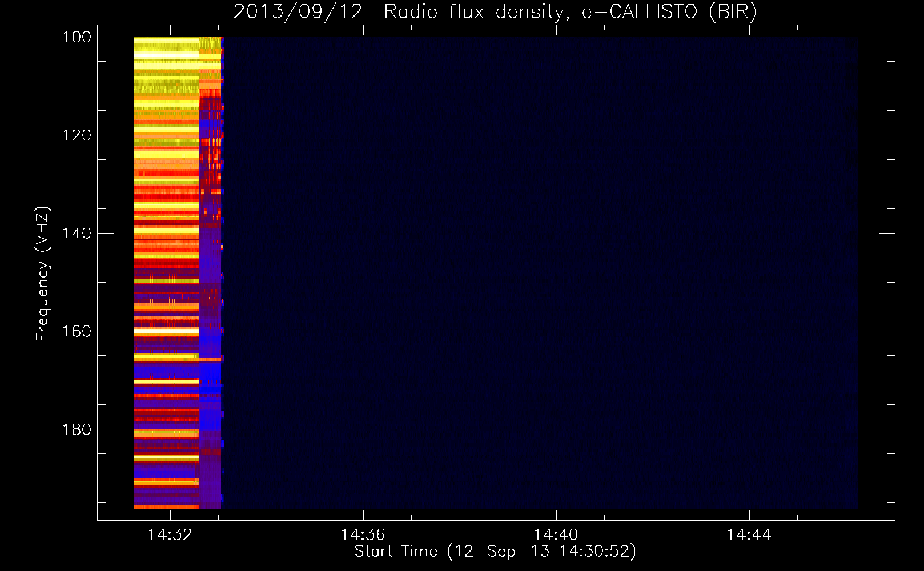This screenshot has width=924, height=571.
Task: Click the 14:40 time tick label
Action: tap(556, 535)
